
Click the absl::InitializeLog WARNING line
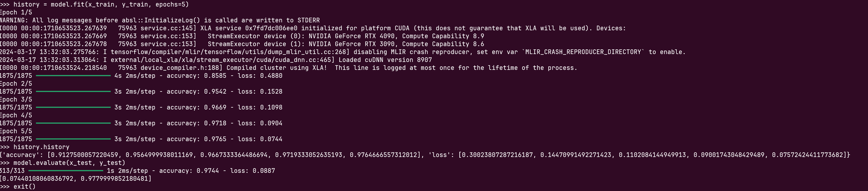160,20
